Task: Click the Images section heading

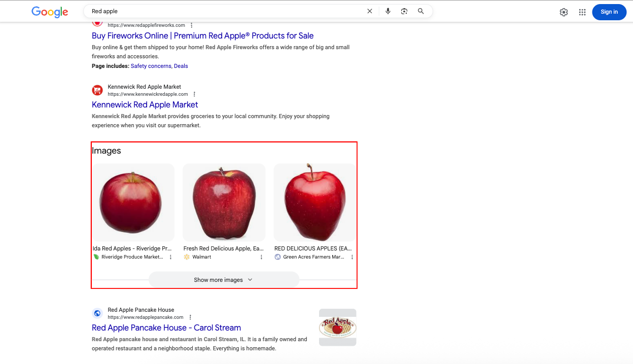Action: click(107, 151)
